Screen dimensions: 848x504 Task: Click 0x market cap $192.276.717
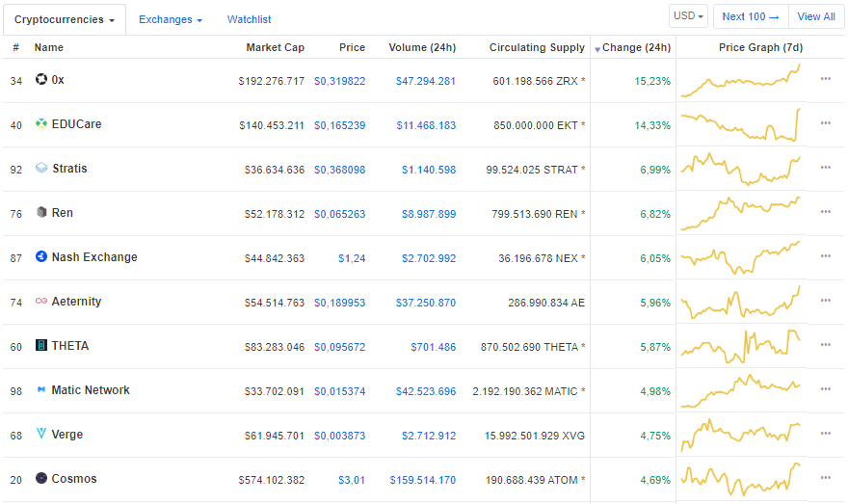click(x=272, y=81)
